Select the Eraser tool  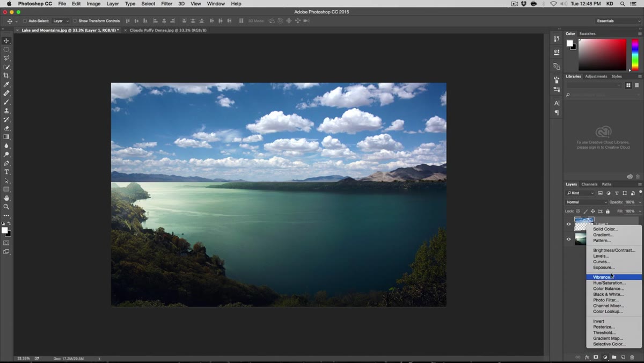point(6,128)
